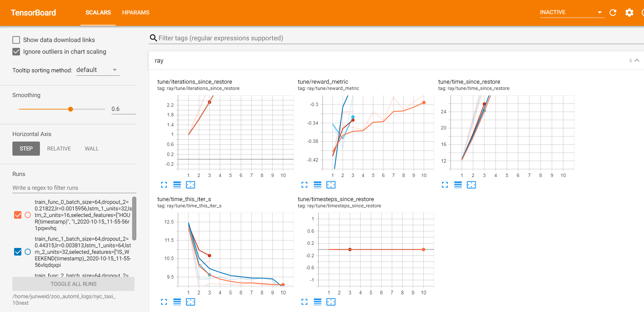Uncheck the train_func_0 run checkbox
The image size is (644, 312).
pyautogui.click(x=18, y=215)
